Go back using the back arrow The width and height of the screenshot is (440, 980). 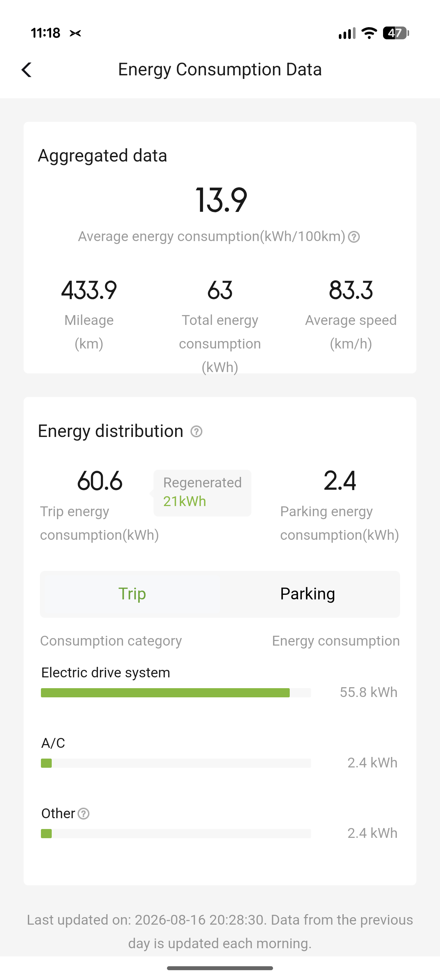[x=27, y=70]
